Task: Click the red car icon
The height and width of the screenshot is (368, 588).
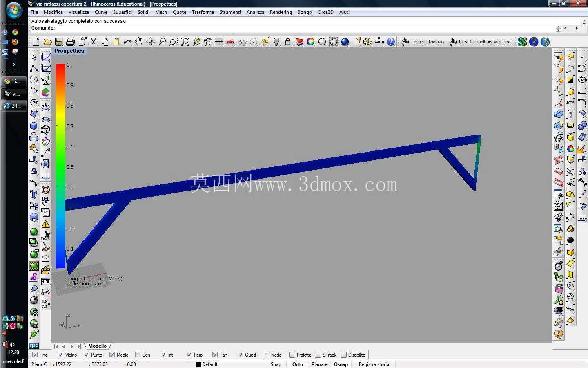Action: [231, 42]
